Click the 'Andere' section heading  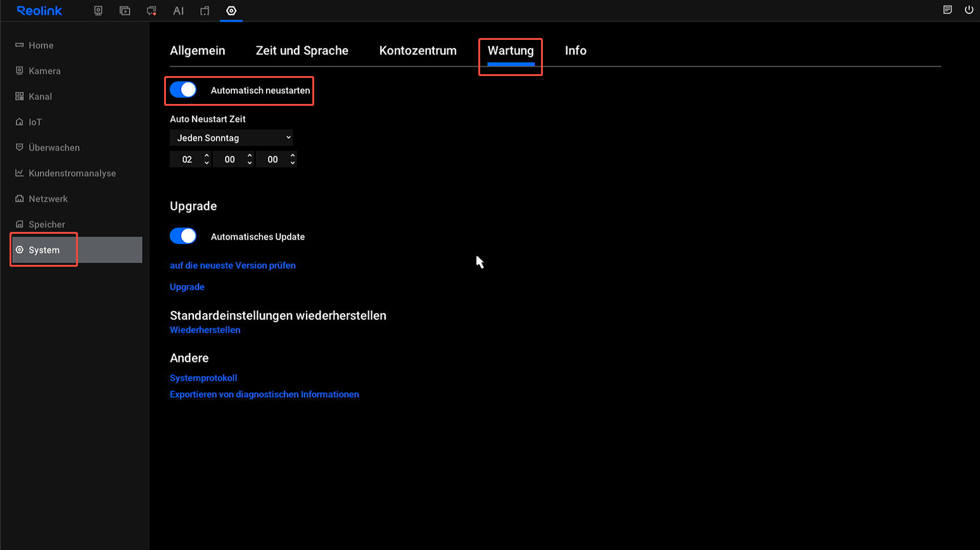(189, 358)
